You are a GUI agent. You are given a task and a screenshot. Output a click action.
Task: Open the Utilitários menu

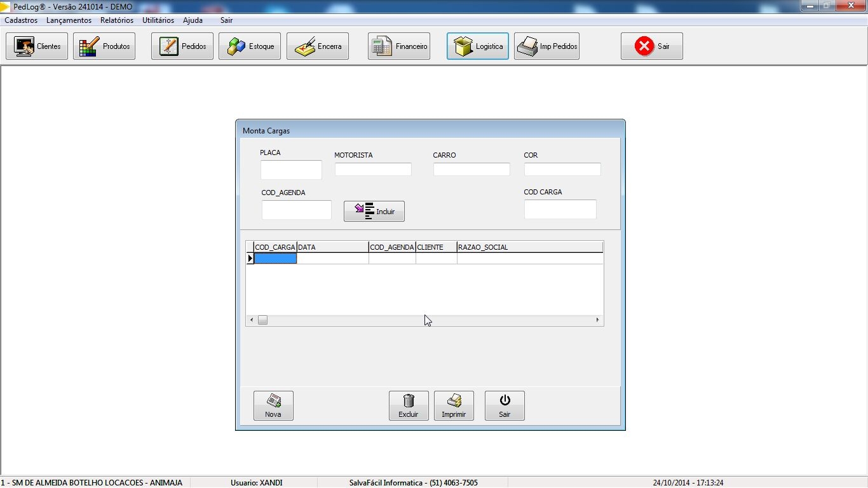pyautogui.click(x=158, y=20)
